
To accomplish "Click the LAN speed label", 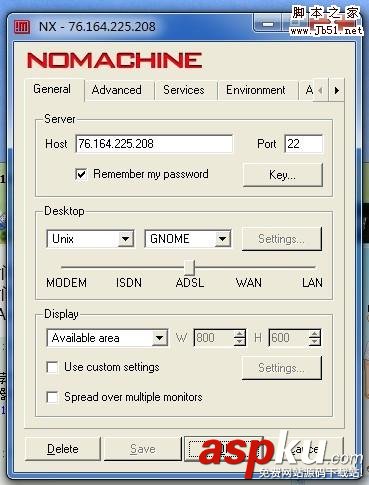I will click(312, 283).
